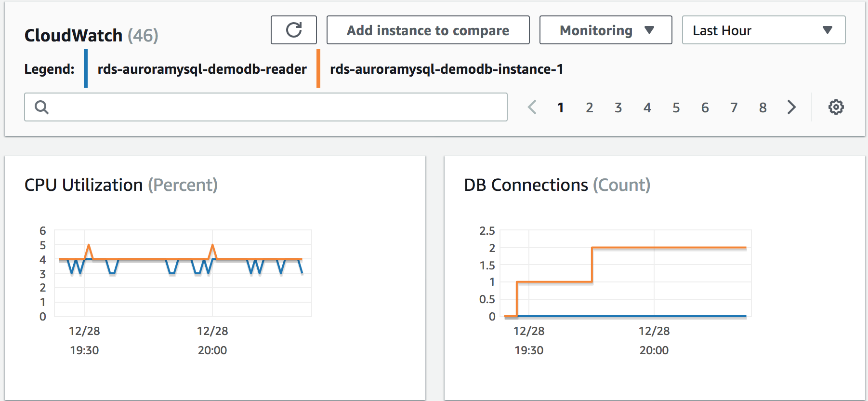Open the Monitoring dropdown menu
Image resolution: width=868 pixels, height=401 pixels.
tap(605, 30)
